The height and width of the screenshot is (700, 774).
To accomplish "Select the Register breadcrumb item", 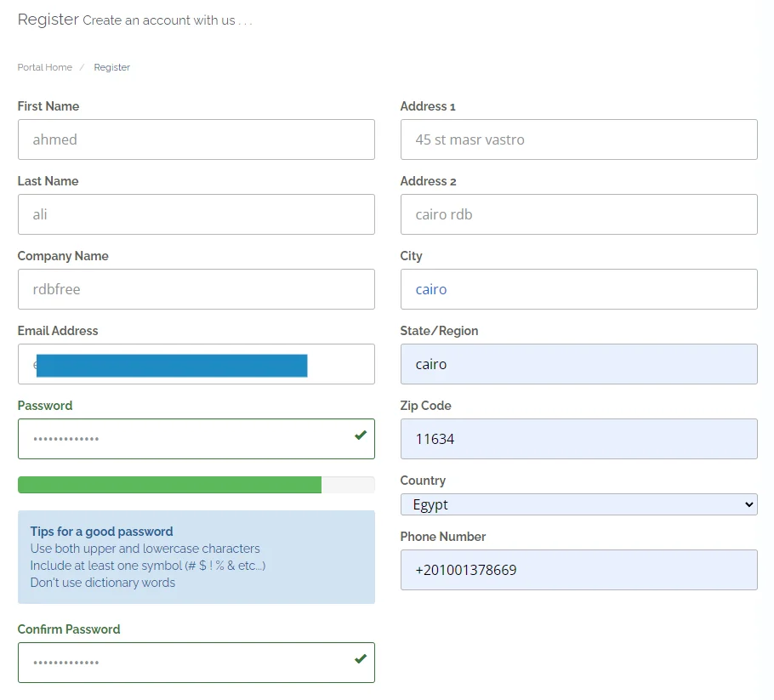I will click(112, 67).
